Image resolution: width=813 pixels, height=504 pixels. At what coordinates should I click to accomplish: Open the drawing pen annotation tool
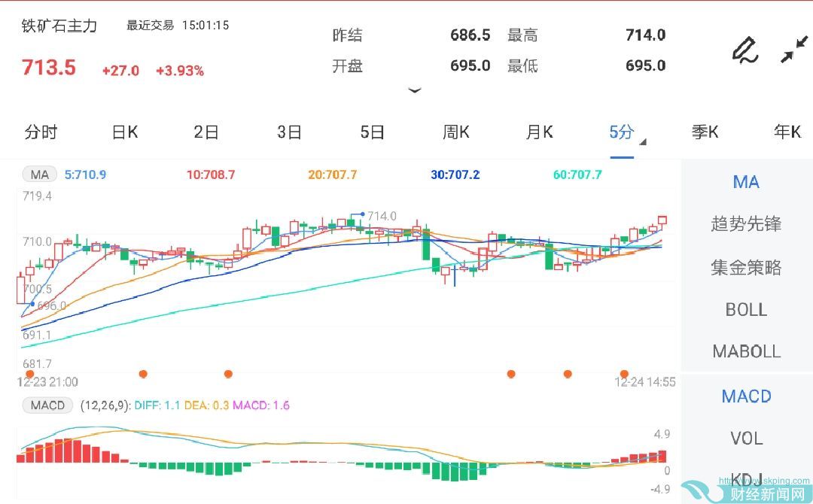click(744, 49)
